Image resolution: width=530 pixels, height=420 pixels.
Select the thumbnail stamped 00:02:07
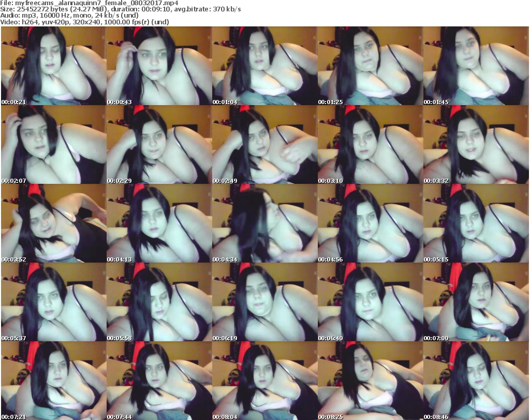tap(53, 144)
